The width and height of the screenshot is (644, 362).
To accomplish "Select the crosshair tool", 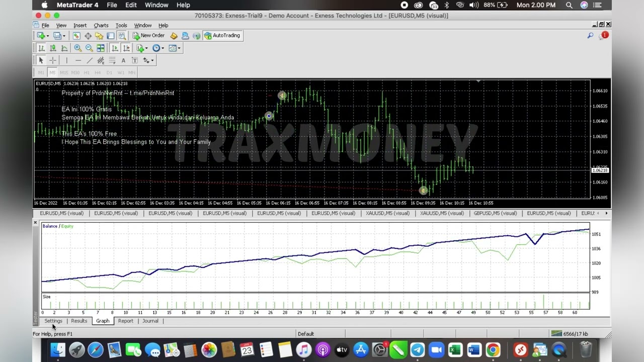I will (53, 60).
